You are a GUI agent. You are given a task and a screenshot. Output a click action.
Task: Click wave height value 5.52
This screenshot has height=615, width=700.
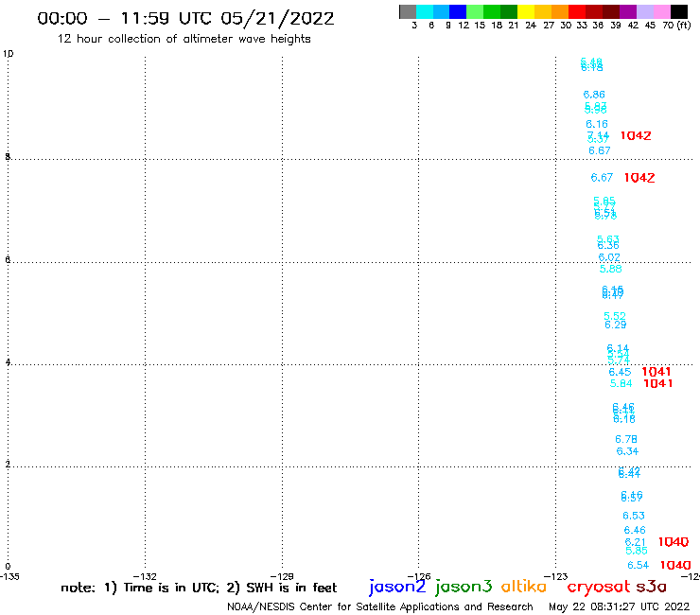(615, 316)
